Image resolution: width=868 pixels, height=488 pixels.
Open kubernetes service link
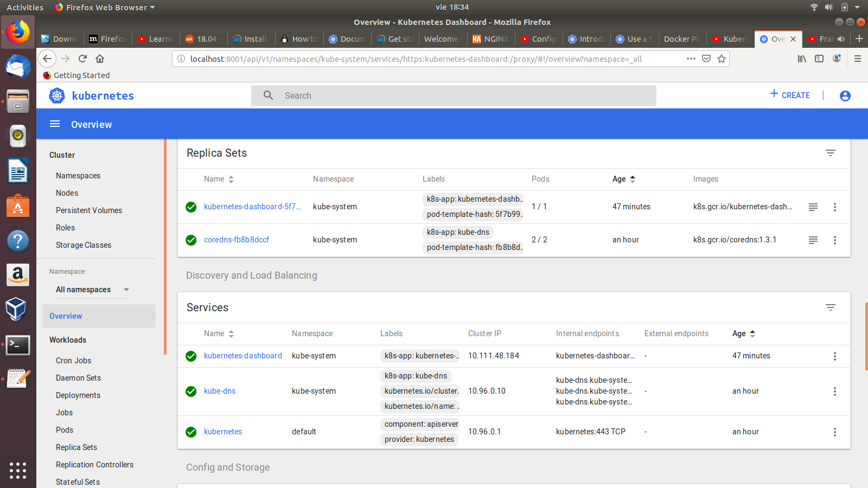pyautogui.click(x=223, y=432)
